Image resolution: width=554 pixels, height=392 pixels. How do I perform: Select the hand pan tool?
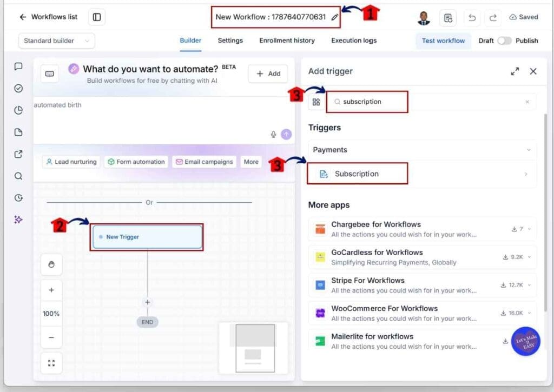click(x=51, y=264)
